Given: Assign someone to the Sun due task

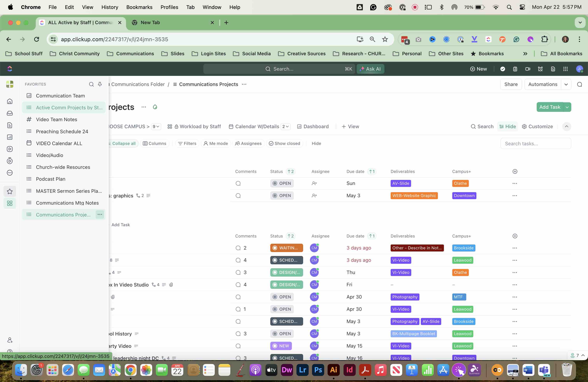Looking at the screenshot, I should point(314,183).
